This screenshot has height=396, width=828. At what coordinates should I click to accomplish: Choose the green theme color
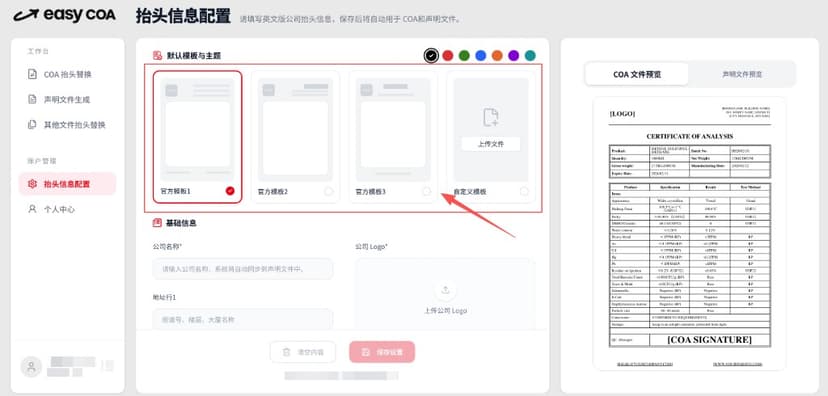(464, 55)
